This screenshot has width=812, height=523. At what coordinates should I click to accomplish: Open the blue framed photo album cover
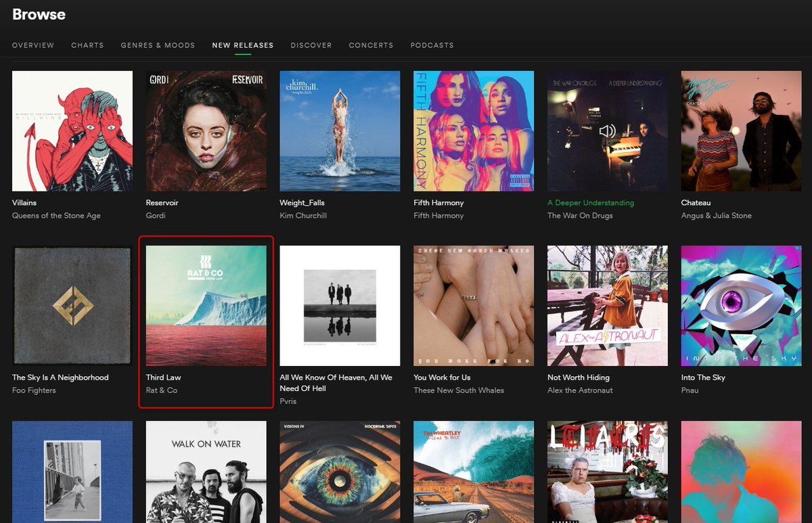coord(72,472)
